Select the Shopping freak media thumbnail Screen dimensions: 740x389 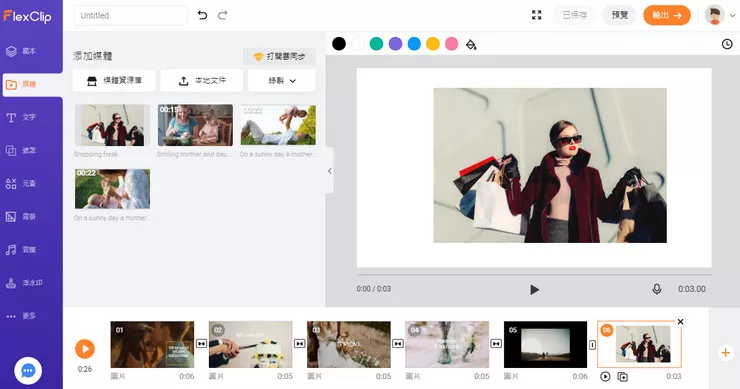coord(112,125)
